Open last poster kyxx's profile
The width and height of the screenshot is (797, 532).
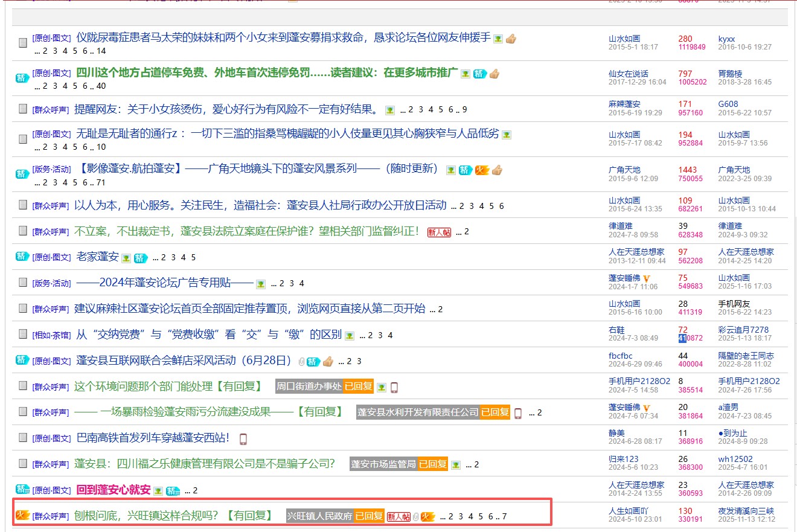tap(726, 39)
